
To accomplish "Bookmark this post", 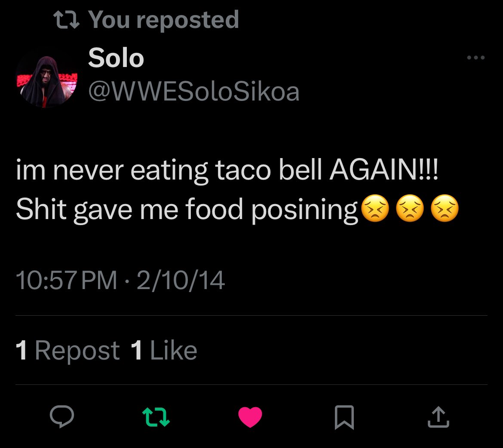I will click(x=344, y=417).
